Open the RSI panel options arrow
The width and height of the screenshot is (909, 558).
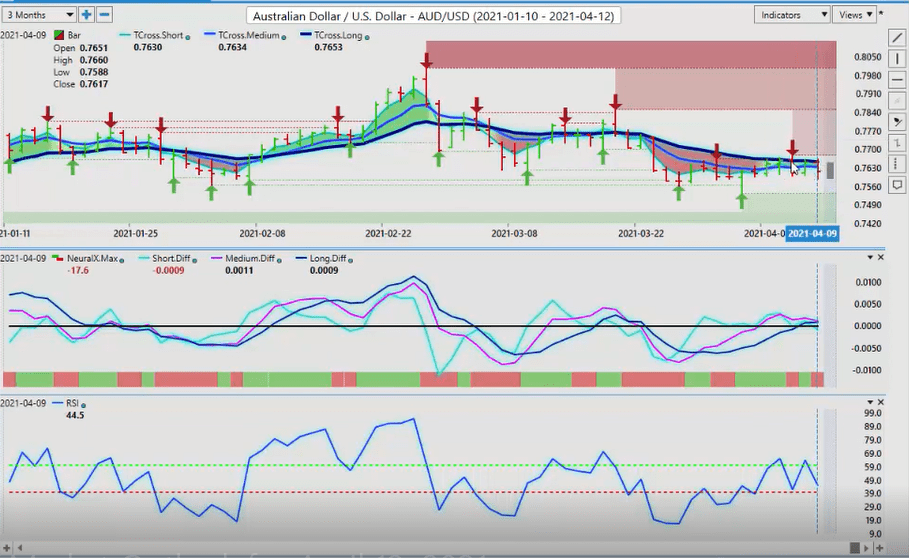[870, 402]
